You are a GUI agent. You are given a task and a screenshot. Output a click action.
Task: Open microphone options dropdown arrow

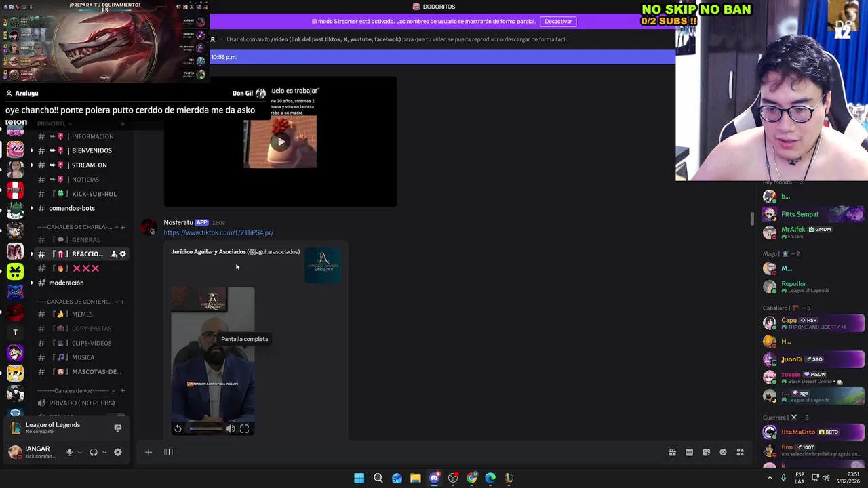click(80, 452)
